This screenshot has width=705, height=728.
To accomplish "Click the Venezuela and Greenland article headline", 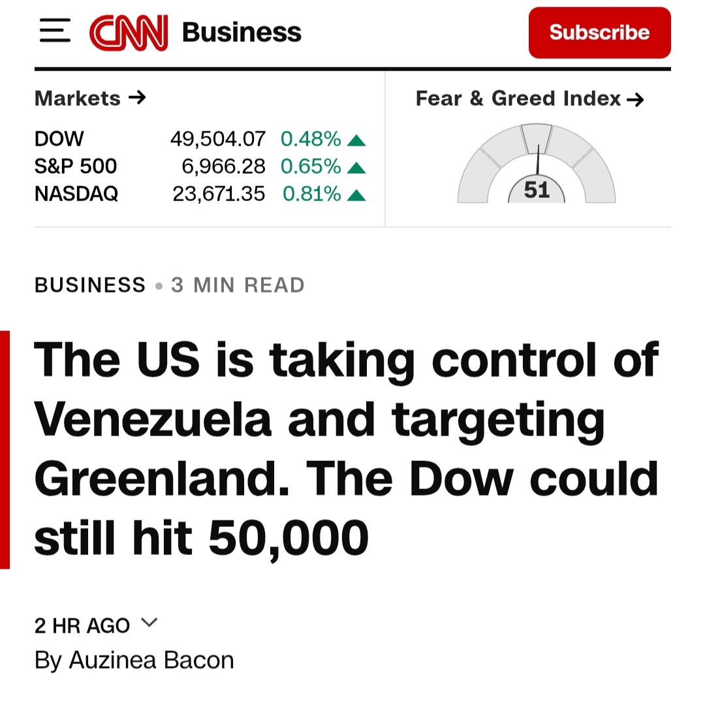I will pos(346,449).
